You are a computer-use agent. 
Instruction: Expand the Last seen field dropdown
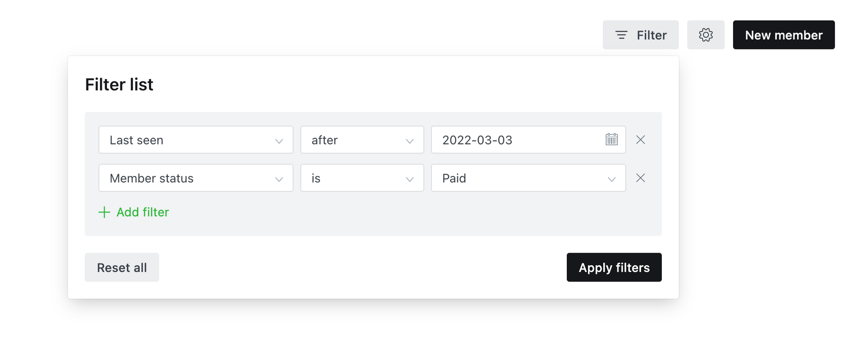[195, 140]
